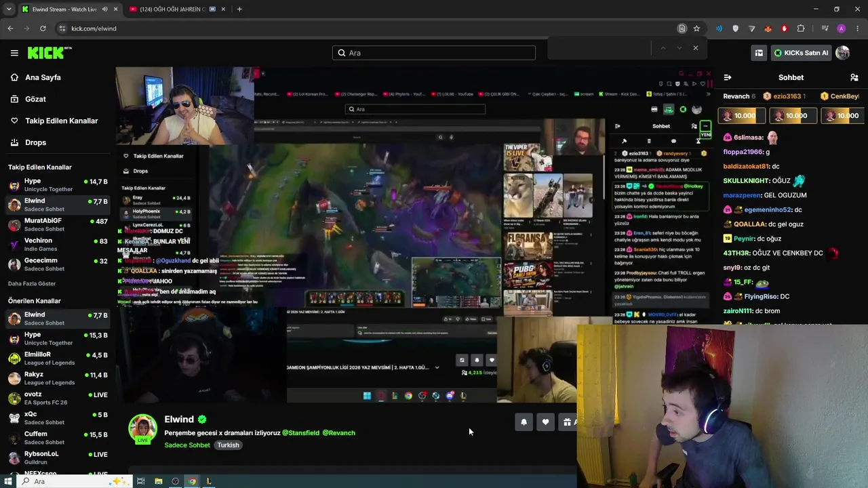Click the KICK logo
868x488 pixels.
(50, 53)
